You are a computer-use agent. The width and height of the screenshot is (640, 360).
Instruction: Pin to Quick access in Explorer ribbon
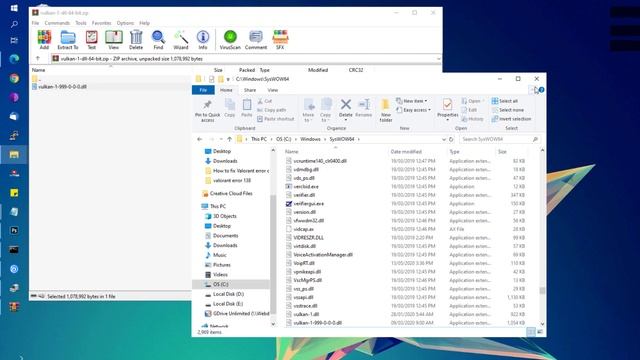[x=207, y=111]
